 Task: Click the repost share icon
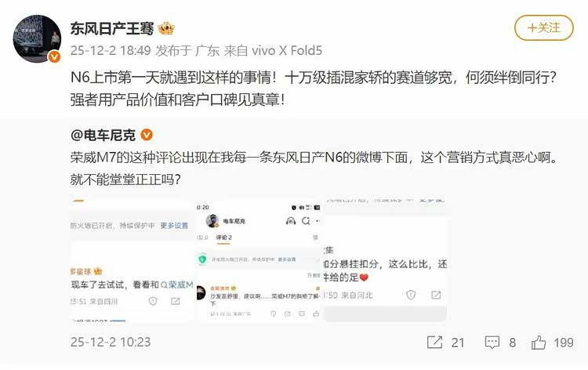tap(434, 343)
